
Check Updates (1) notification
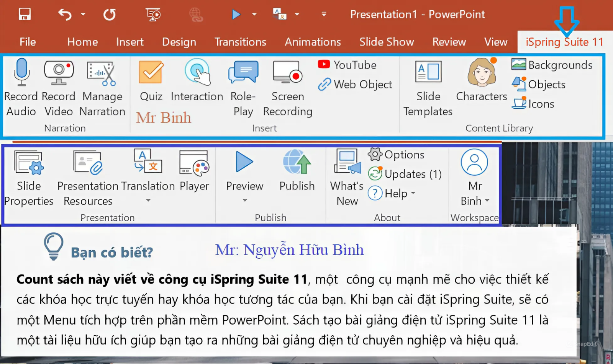[x=405, y=174]
